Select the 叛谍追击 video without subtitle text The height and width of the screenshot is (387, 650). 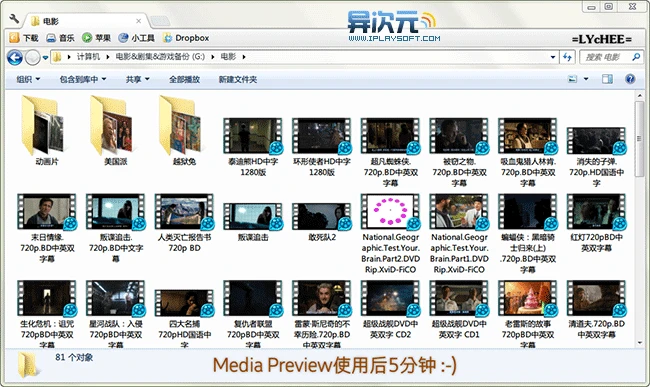click(x=253, y=223)
